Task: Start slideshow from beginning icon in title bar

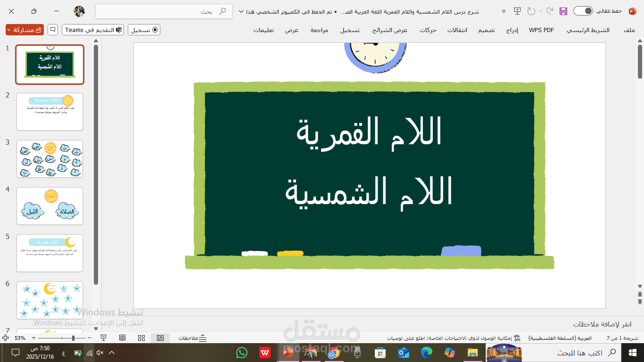Action: point(518,11)
